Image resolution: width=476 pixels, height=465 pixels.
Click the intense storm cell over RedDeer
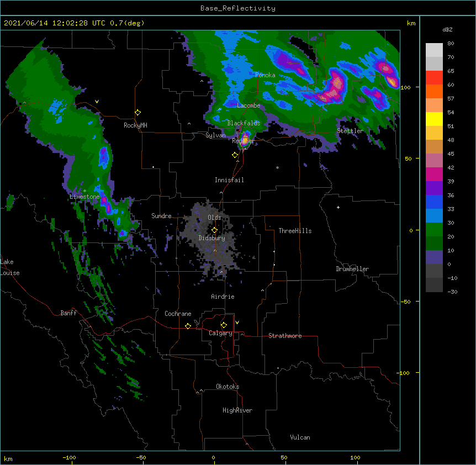(245, 139)
